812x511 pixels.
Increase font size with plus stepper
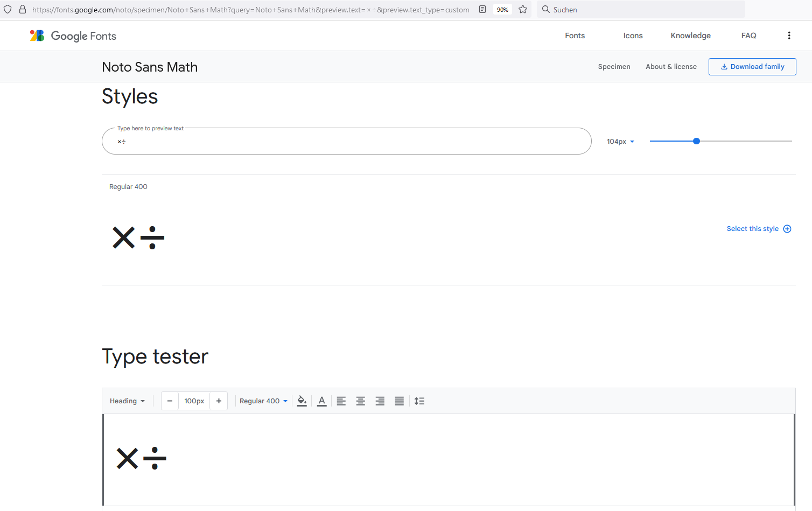point(219,401)
